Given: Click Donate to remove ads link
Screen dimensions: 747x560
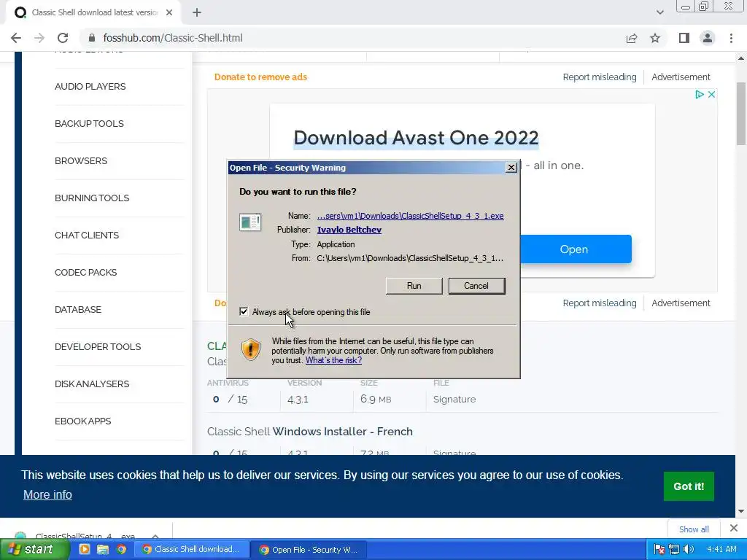Looking at the screenshot, I should click(260, 77).
